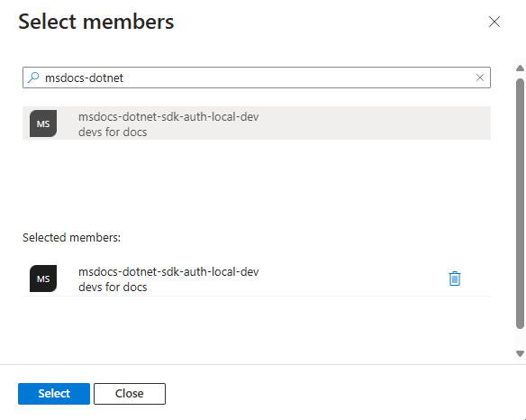Viewport: 526px width, 420px height.
Task: Confirm with the blue Select button
Action: 54,394
